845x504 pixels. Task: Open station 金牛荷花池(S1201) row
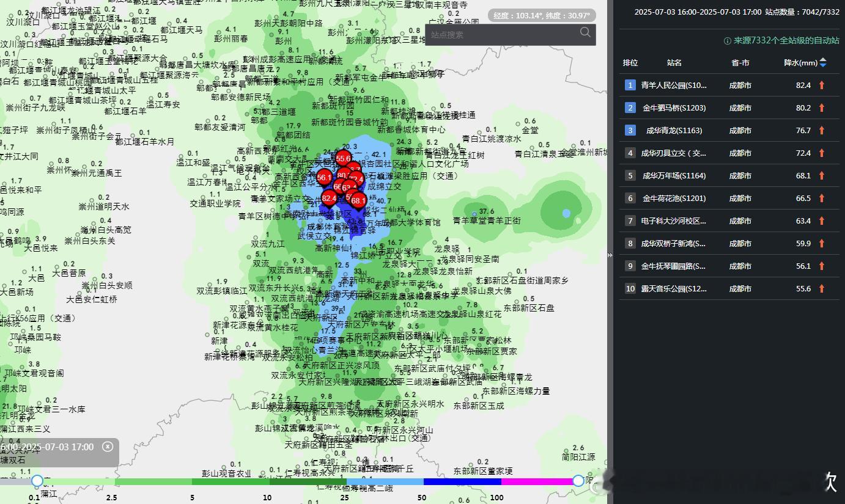tap(729, 199)
